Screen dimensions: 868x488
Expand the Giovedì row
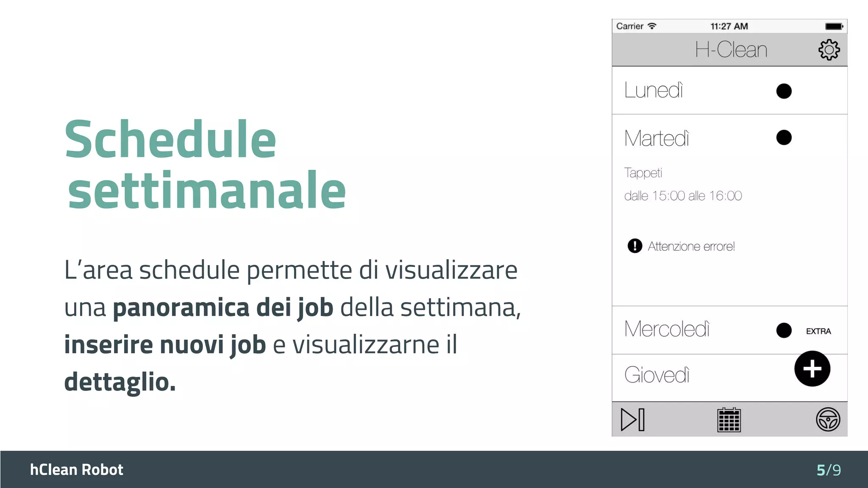729,378
